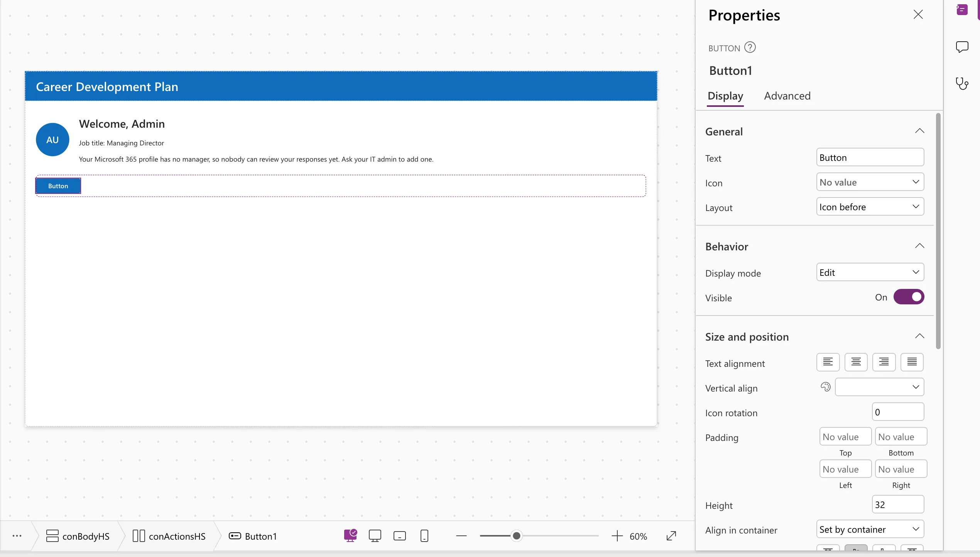Select conBodyHS in the breadcrumb

[x=78, y=536]
